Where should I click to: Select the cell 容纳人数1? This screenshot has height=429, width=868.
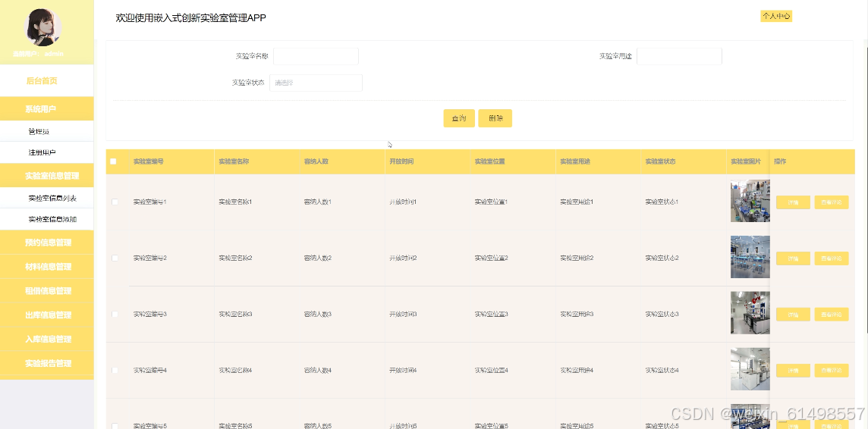pos(318,202)
